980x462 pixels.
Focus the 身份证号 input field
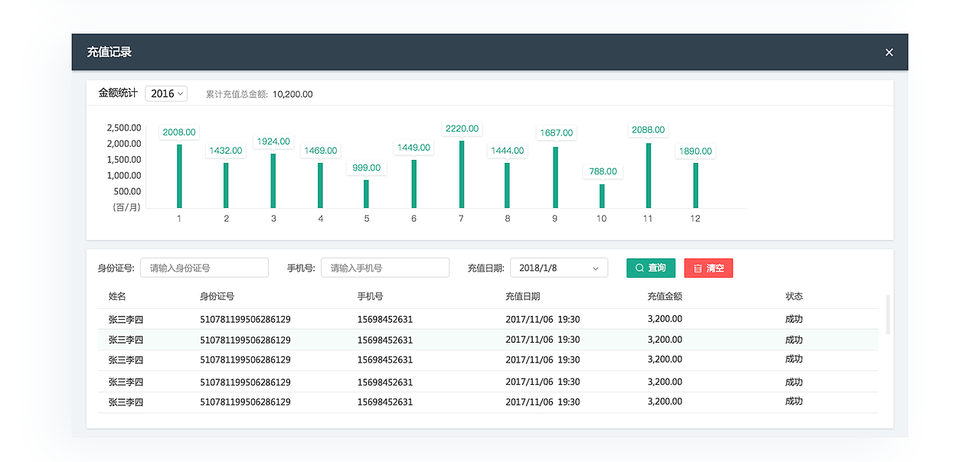click(x=204, y=268)
